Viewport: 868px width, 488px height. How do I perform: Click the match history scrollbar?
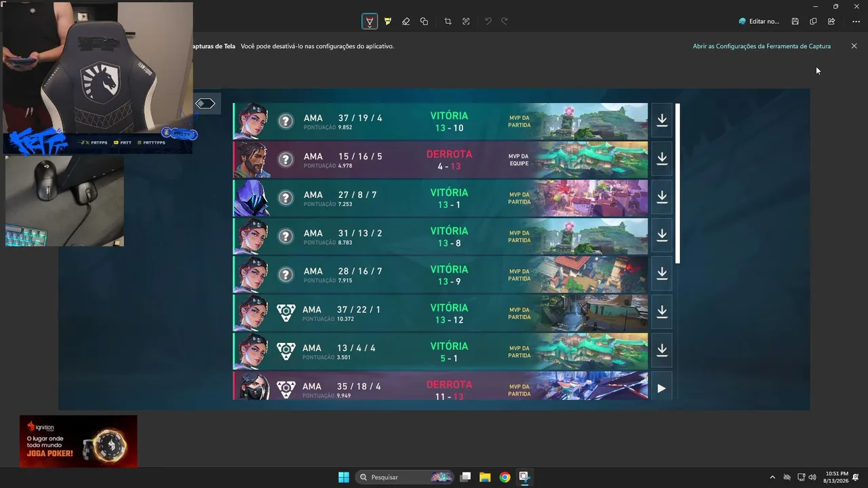coord(677,183)
